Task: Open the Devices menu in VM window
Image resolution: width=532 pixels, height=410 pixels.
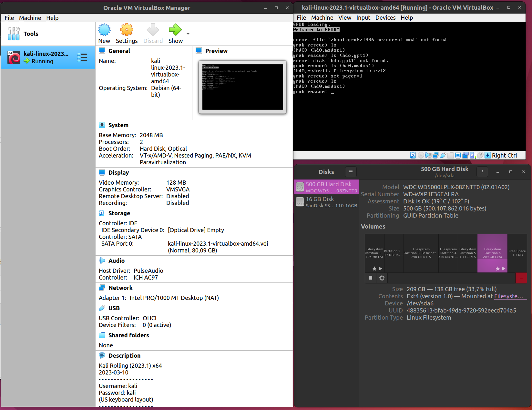Action: [x=385, y=18]
